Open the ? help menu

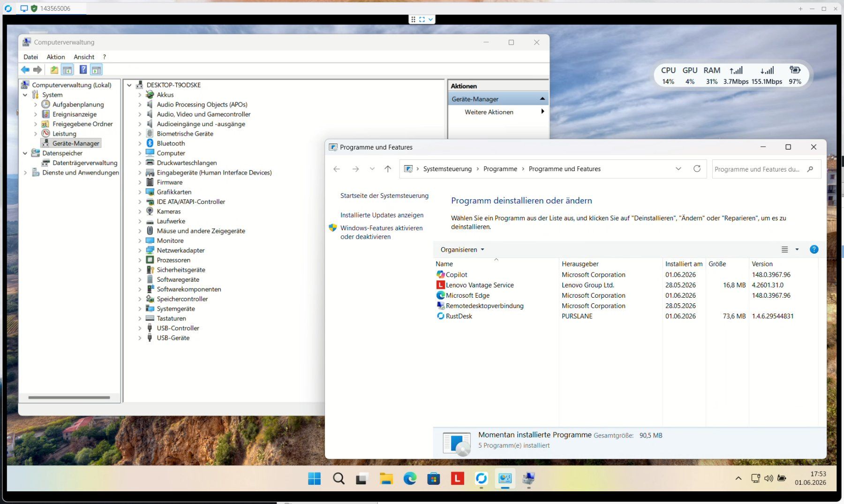[105, 57]
